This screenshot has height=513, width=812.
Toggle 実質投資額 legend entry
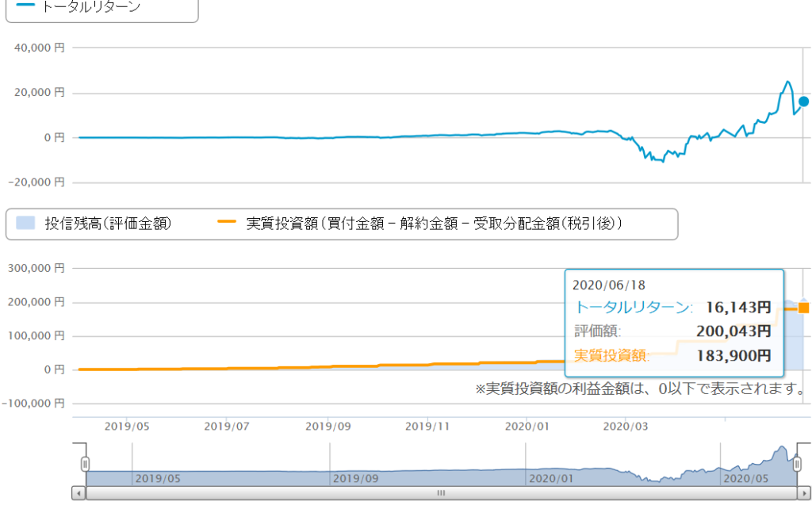420,224
